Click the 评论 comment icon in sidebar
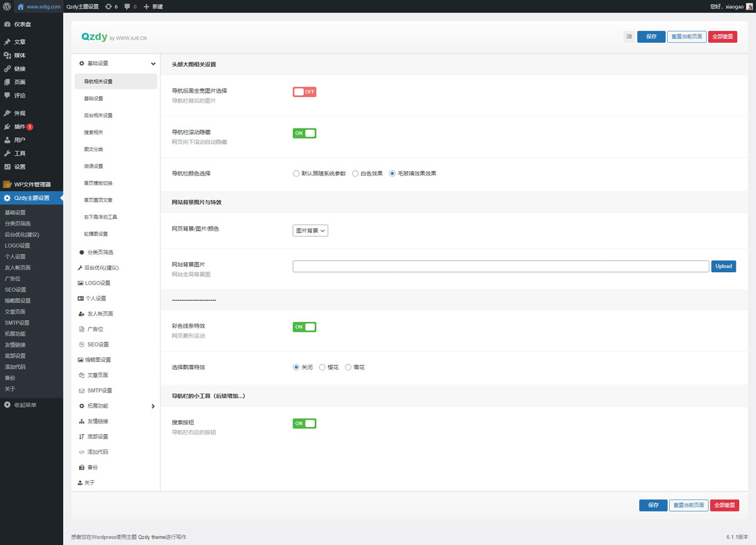 [x=7, y=96]
